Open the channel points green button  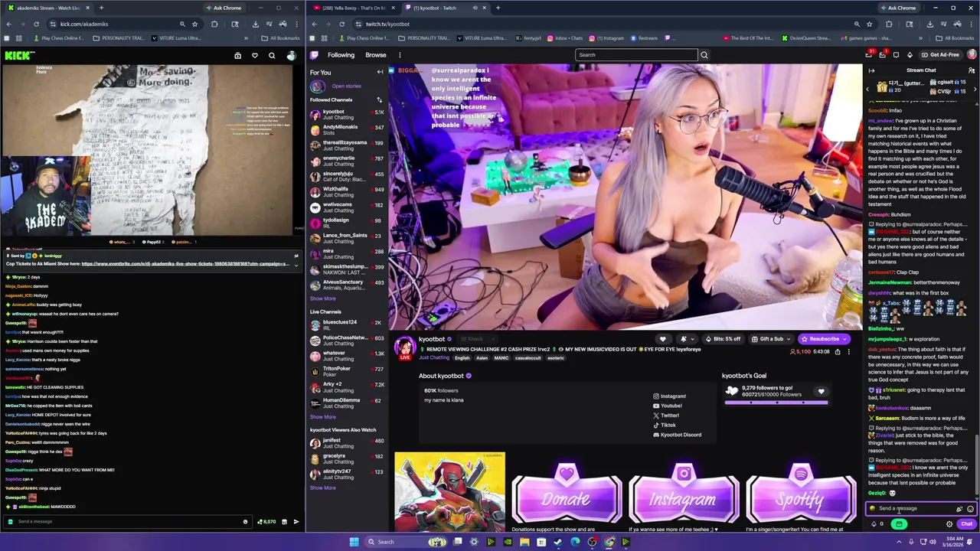coord(899,524)
